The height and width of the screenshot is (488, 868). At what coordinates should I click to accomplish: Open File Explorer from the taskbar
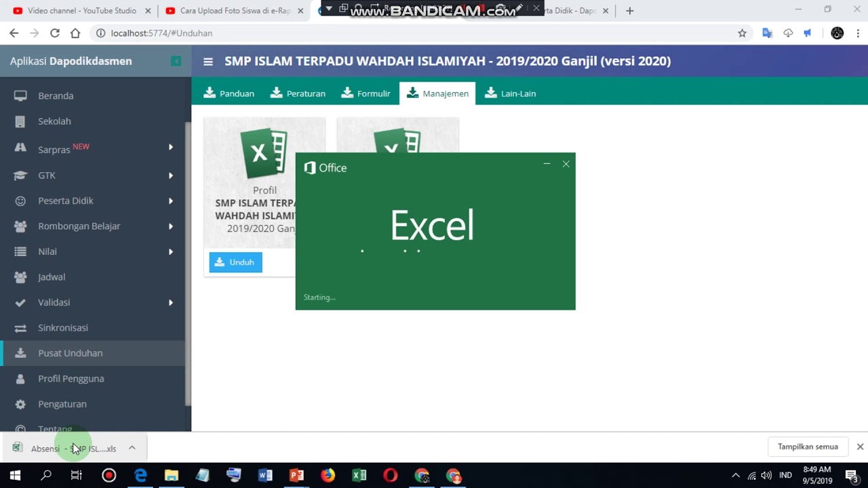click(x=172, y=475)
